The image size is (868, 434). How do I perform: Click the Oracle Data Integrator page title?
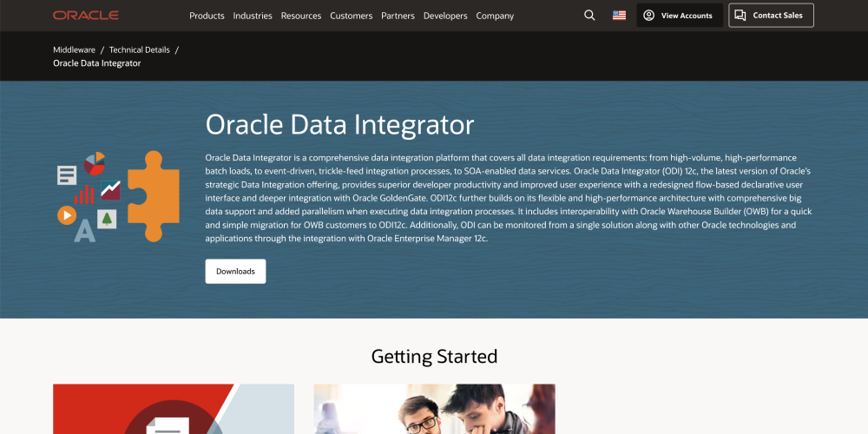click(339, 124)
